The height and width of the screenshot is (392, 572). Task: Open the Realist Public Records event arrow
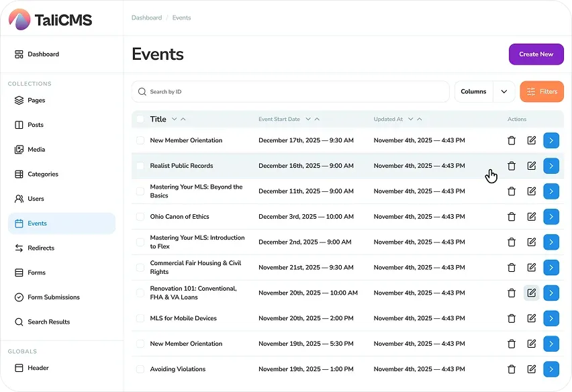point(551,166)
